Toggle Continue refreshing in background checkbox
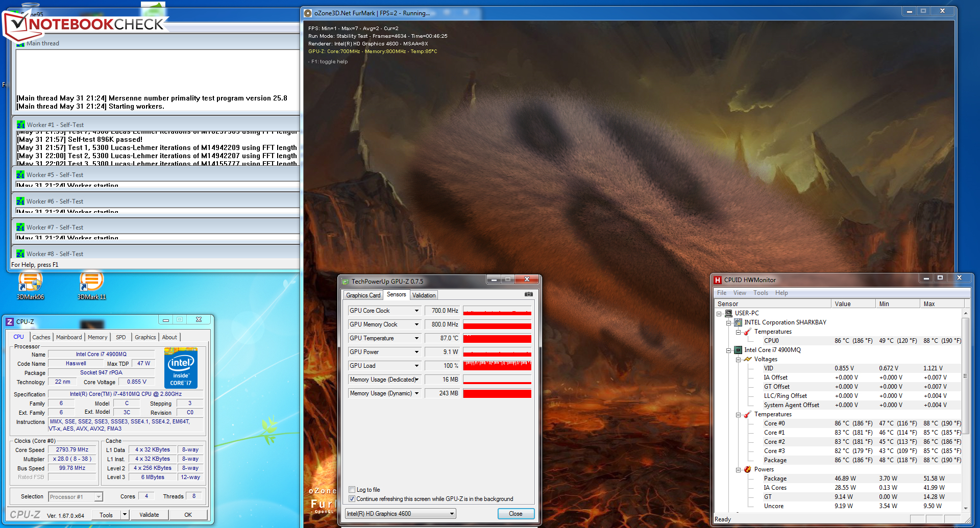980x528 pixels. pyautogui.click(x=352, y=499)
